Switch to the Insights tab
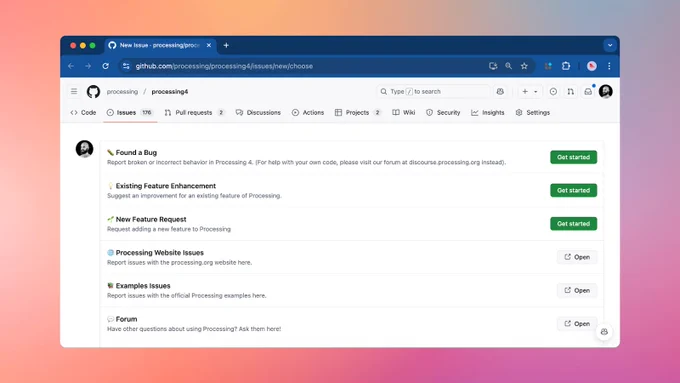 tap(488, 112)
